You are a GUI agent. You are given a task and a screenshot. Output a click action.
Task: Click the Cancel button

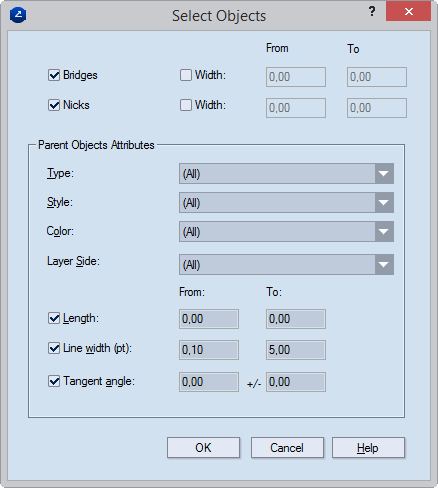coord(287,448)
